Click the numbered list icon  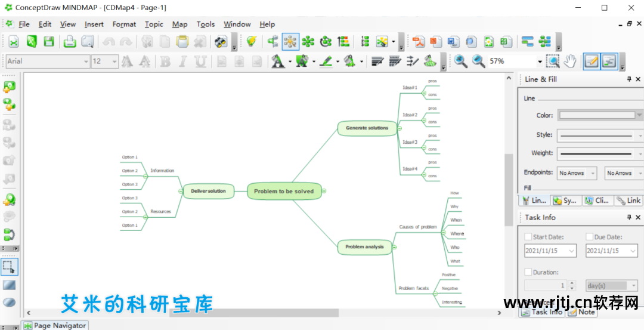point(365,41)
